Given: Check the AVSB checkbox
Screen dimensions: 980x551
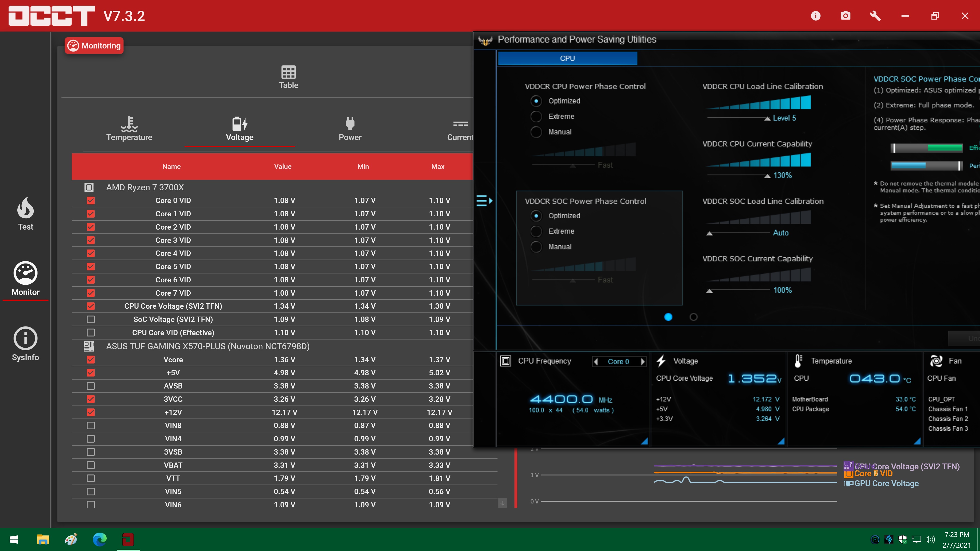Looking at the screenshot, I should [91, 386].
